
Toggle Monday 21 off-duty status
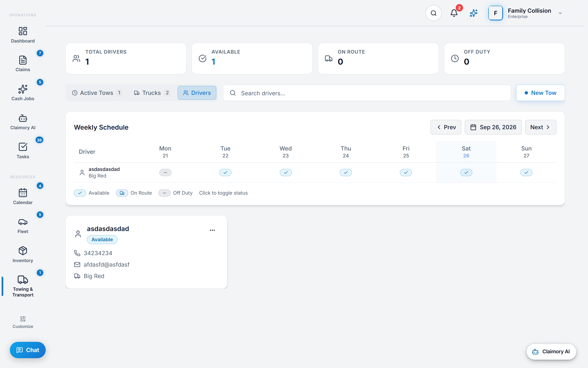click(165, 173)
